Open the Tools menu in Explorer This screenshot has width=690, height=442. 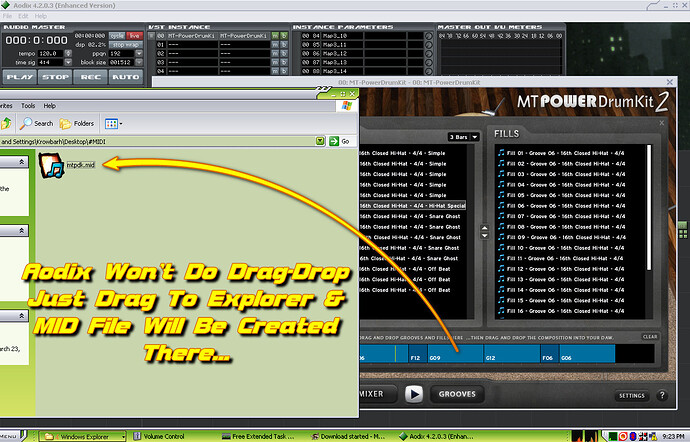point(28,105)
